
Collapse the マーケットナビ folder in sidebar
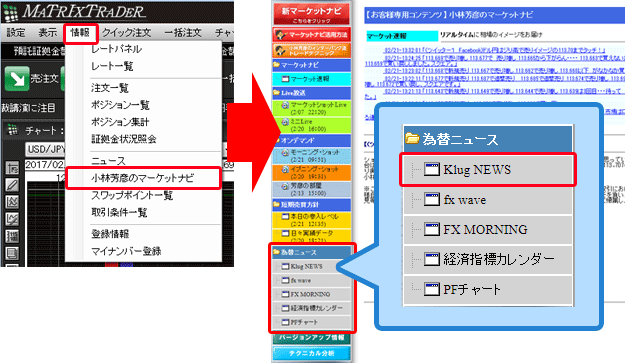[311, 65]
